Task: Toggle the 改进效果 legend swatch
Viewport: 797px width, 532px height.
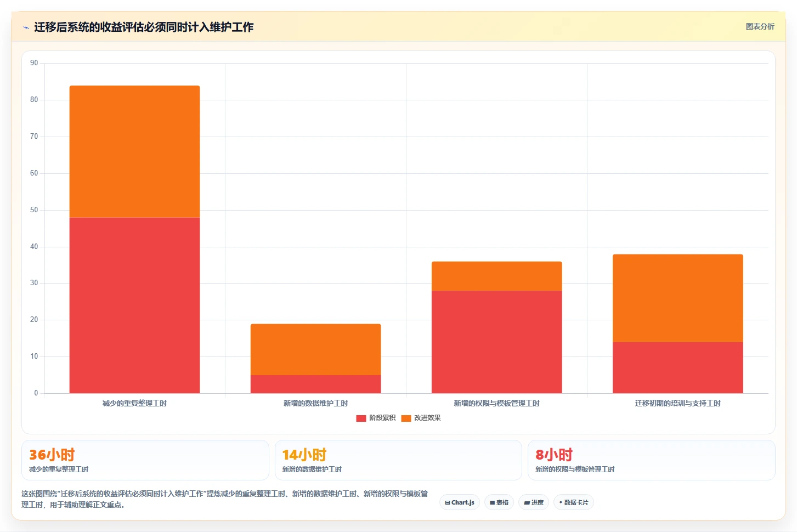Action: 406,418
